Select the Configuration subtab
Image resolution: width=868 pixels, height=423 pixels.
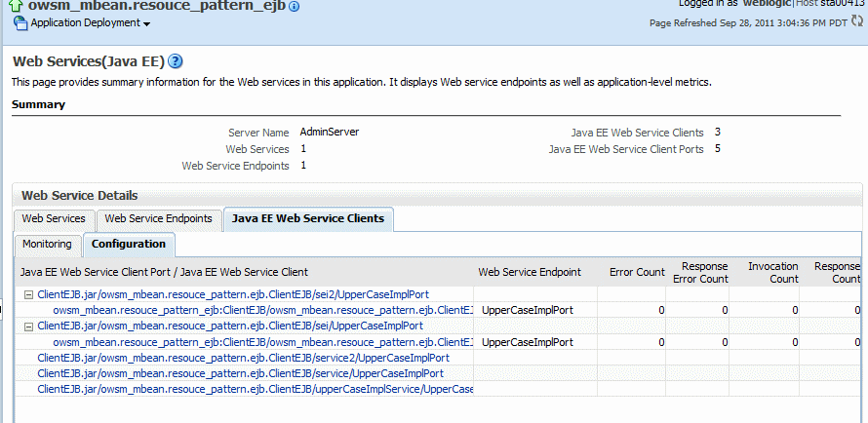129,244
